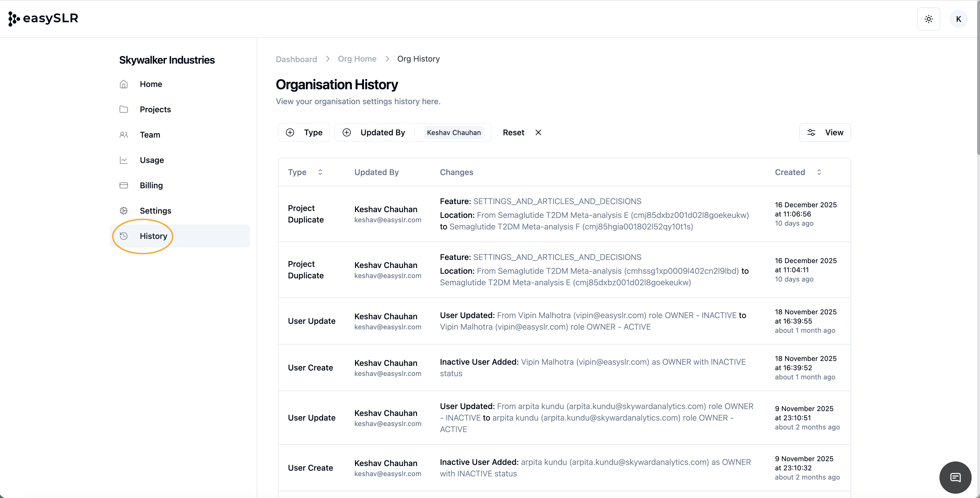Open the History sidebar item
Image resolution: width=980 pixels, height=498 pixels.
[153, 236]
